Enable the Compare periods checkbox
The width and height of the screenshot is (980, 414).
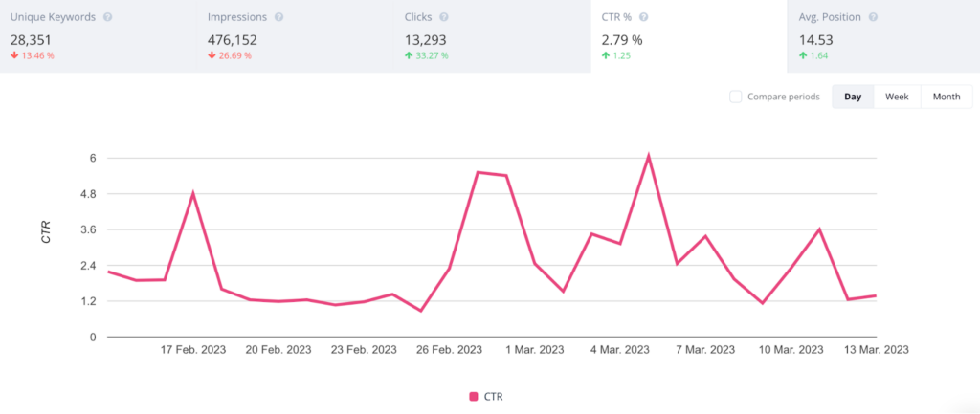[x=735, y=97]
